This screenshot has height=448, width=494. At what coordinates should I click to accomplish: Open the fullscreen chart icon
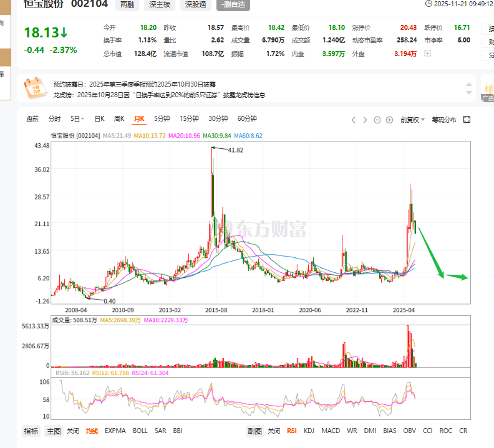pyautogui.click(x=467, y=120)
